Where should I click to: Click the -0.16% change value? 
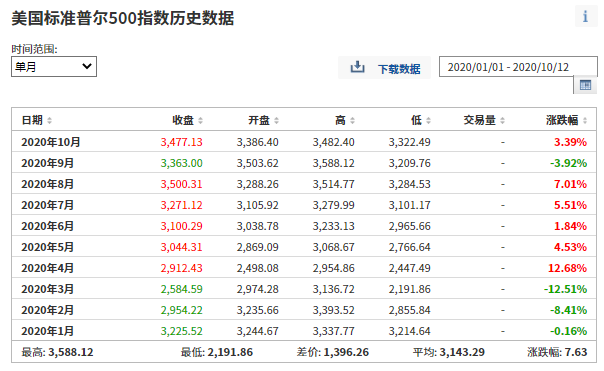click(569, 331)
